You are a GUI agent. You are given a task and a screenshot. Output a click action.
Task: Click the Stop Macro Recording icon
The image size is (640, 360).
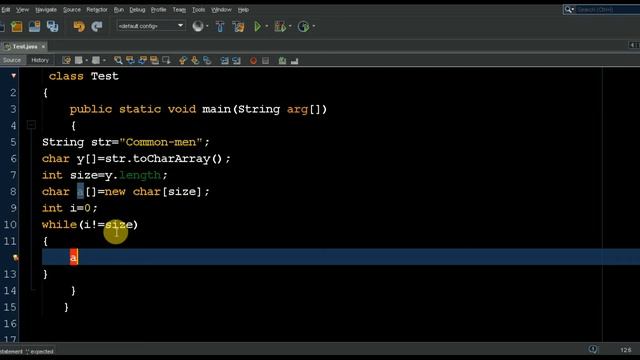click(265, 61)
